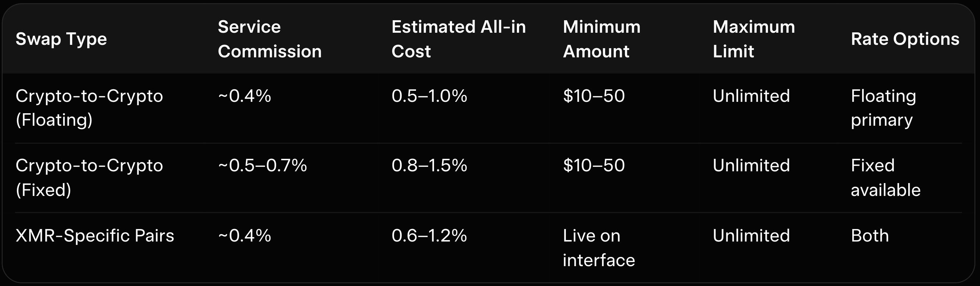
Task: Click XMR-Specific Pairs ~0.4% commission cell
Action: (244, 236)
